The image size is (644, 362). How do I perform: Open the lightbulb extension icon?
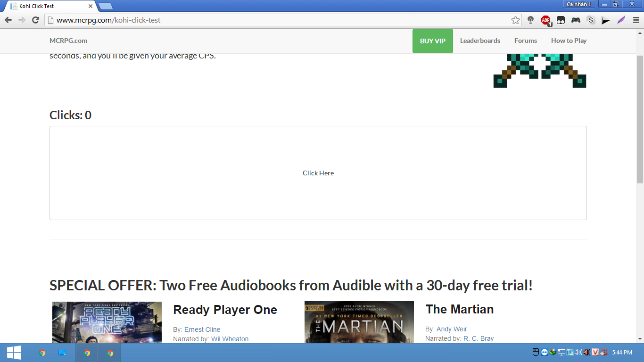(530, 20)
